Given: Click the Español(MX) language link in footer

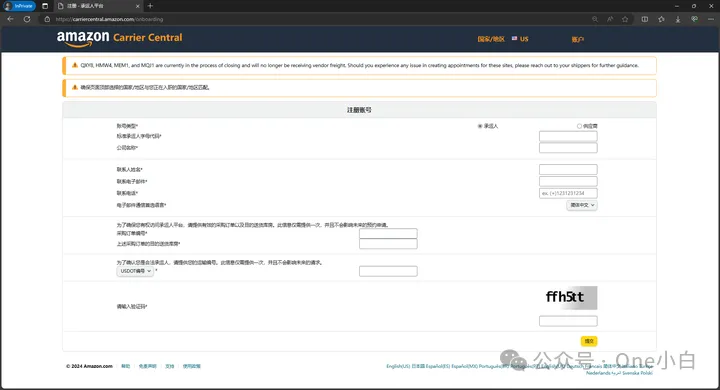Looking at the screenshot, I should coord(464,366).
